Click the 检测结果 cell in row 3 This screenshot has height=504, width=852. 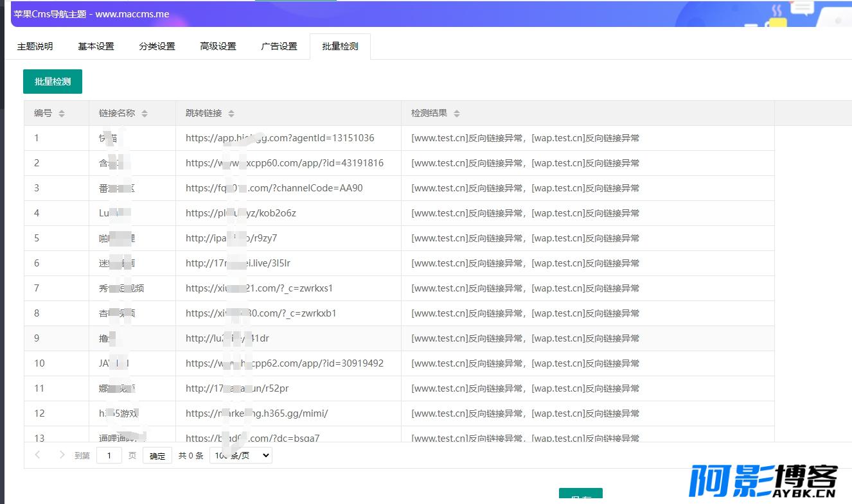coord(588,188)
